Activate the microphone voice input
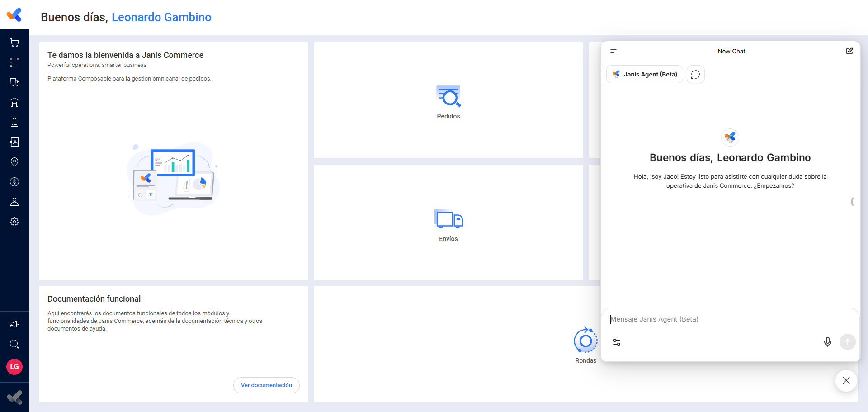This screenshot has height=412, width=868. click(x=828, y=342)
